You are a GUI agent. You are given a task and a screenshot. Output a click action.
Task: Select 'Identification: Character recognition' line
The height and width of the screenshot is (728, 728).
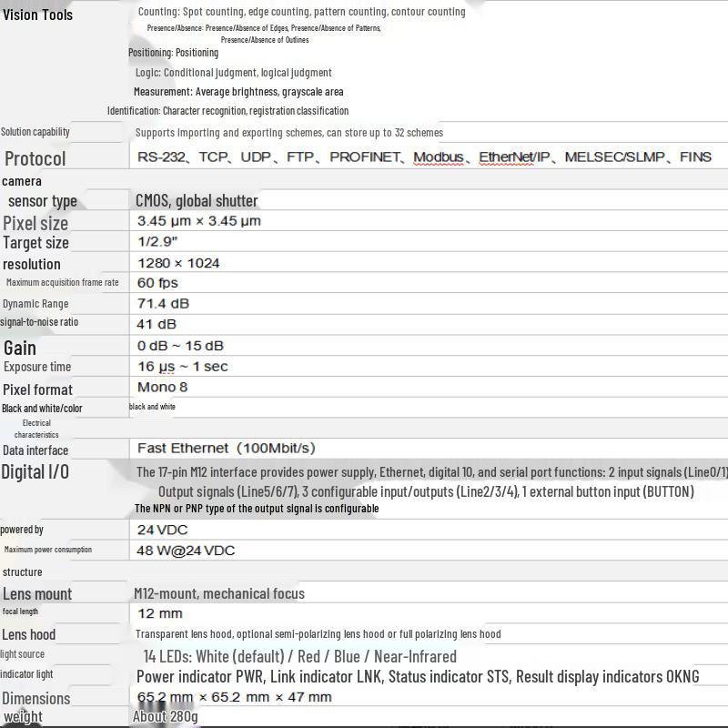click(228, 110)
